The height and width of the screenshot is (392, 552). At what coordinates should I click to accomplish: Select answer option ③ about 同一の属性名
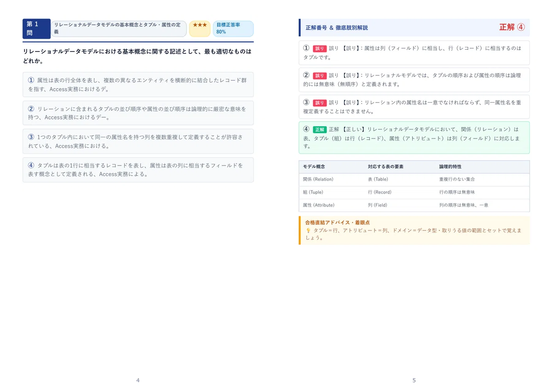tap(138, 141)
